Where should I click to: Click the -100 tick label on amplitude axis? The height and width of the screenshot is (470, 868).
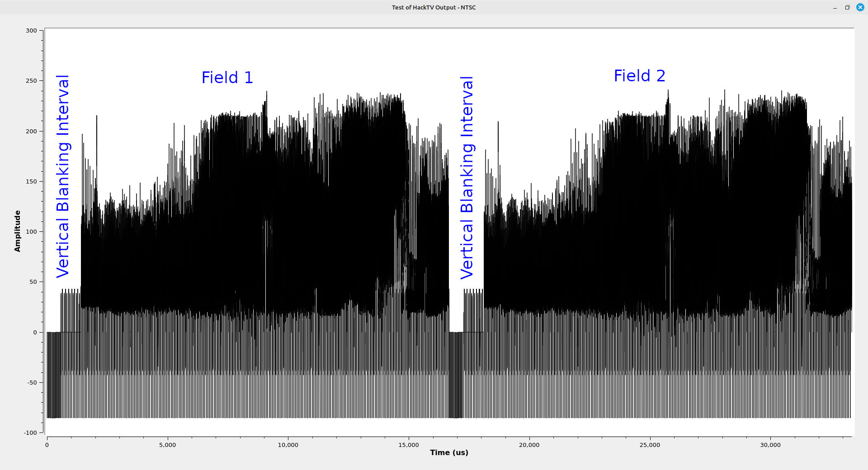click(30, 432)
